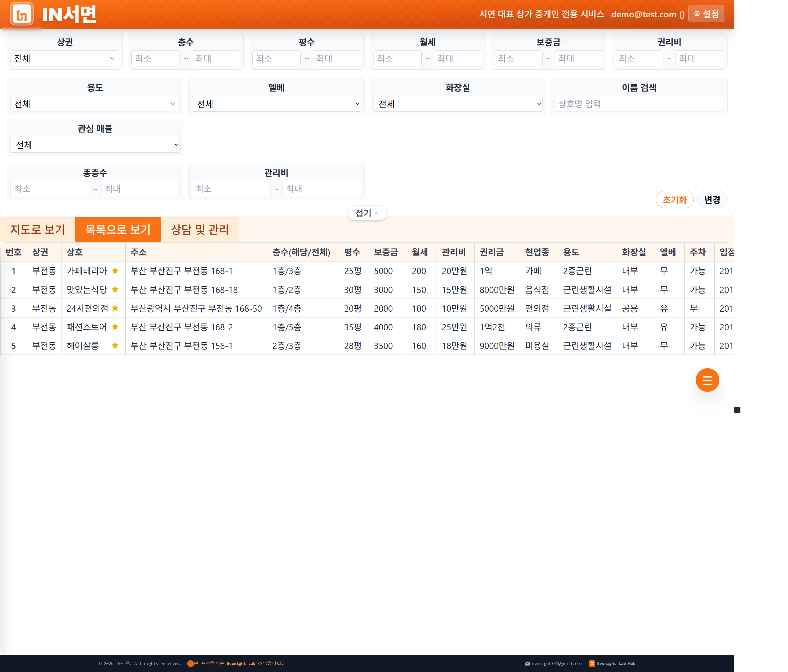Image resolution: width=788 pixels, height=672 pixels.
Task: Open the 상권 dropdown
Action: [65, 58]
